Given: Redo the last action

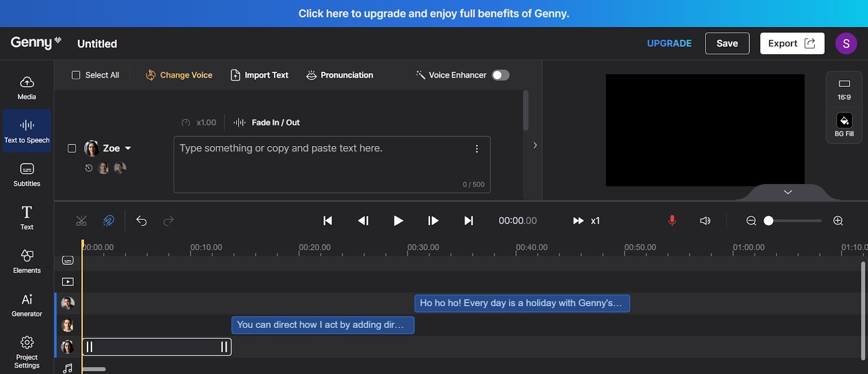Looking at the screenshot, I should pyautogui.click(x=169, y=221).
